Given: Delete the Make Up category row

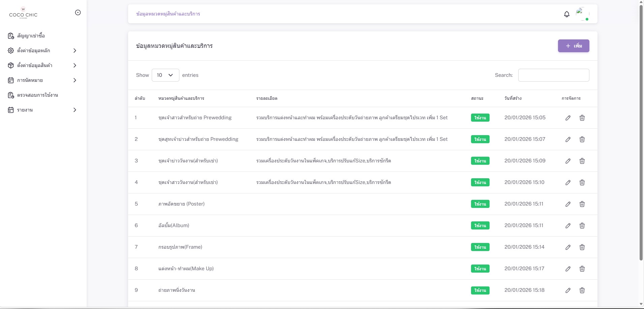Looking at the screenshot, I should [x=582, y=269].
